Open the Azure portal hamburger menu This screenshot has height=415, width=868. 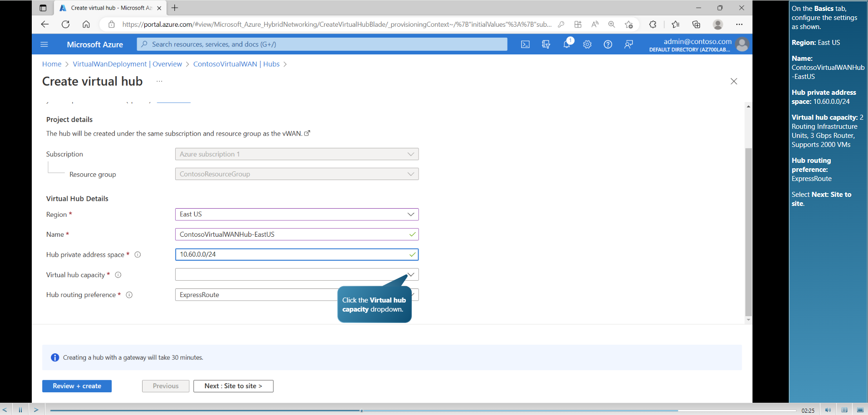coord(44,44)
